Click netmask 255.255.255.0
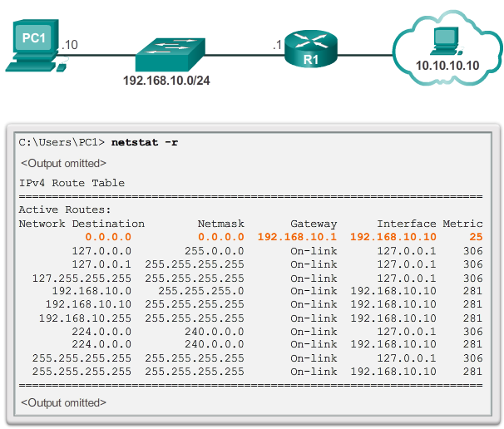Image resolution: width=504 pixels, height=429 pixels. click(x=201, y=291)
